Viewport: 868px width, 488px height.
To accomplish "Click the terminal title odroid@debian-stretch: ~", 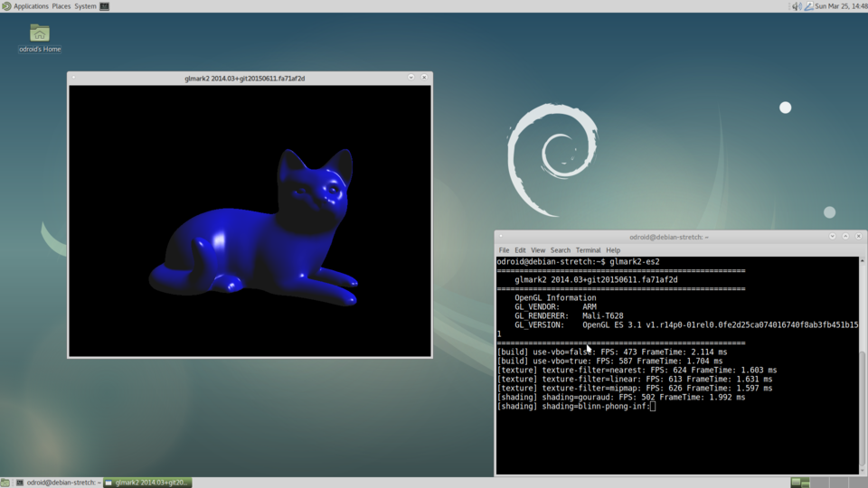I will pyautogui.click(x=669, y=237).
